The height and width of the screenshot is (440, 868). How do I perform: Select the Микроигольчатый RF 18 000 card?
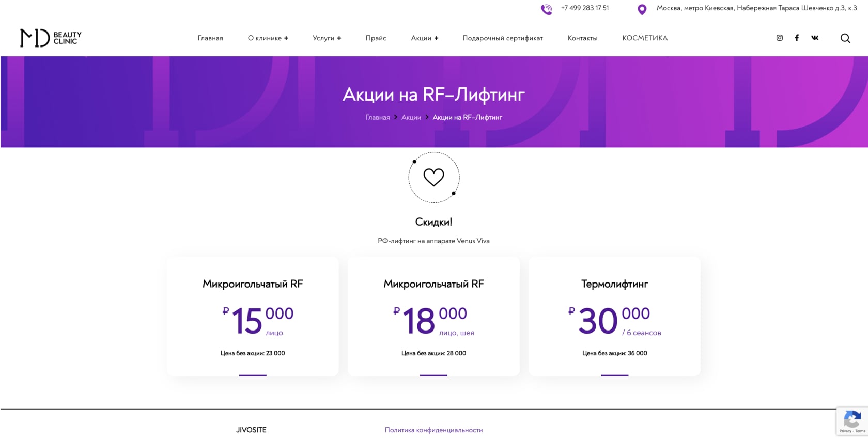point(433,317)
